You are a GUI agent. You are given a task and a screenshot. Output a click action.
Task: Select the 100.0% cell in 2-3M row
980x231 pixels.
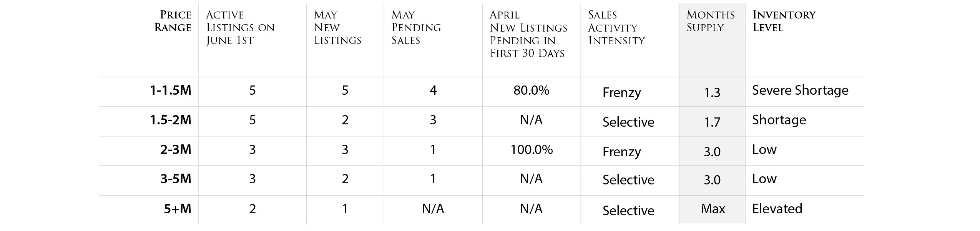pyautogui.click(x=532, y=149)
